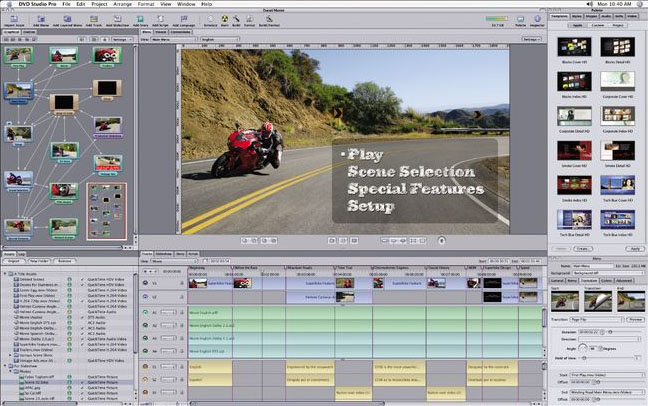Switch to the Styles tab in Palette
The height and width of the screenshot is (406, 648).
click(x=577, y=16)
